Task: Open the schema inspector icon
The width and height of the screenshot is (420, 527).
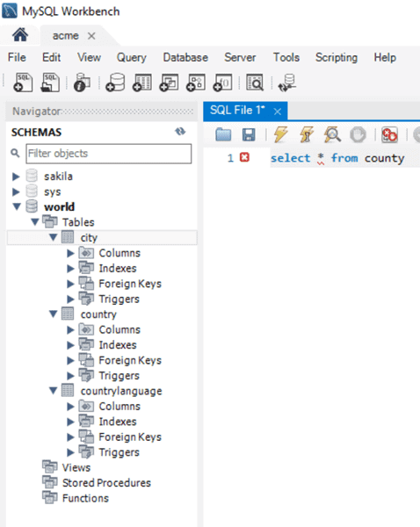Action: [82, 83]
